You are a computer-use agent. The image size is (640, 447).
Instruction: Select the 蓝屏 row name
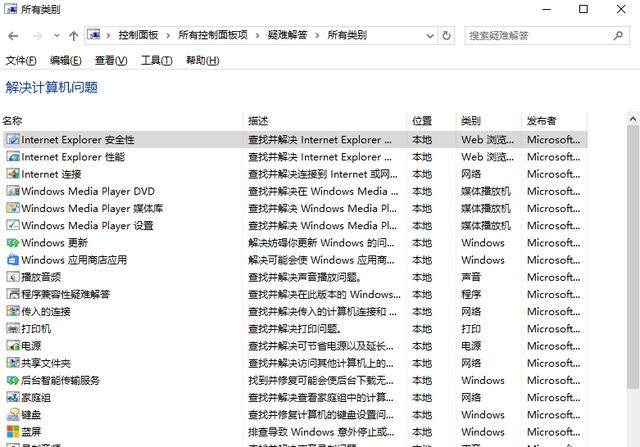point(31,432)
